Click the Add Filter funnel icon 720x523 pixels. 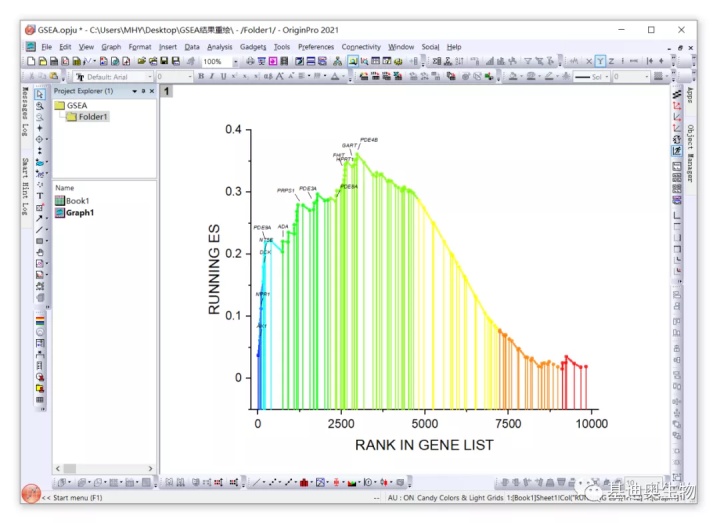pos(528,61)
